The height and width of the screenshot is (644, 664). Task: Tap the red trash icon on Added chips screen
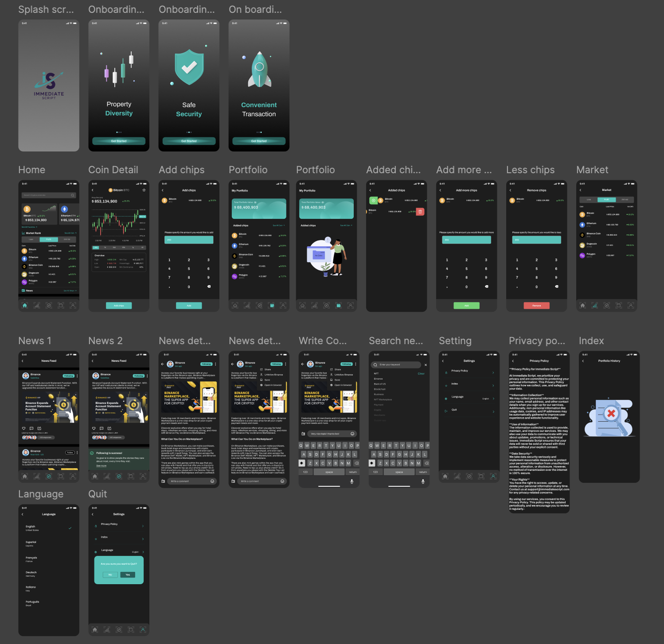tap(420, 212)
